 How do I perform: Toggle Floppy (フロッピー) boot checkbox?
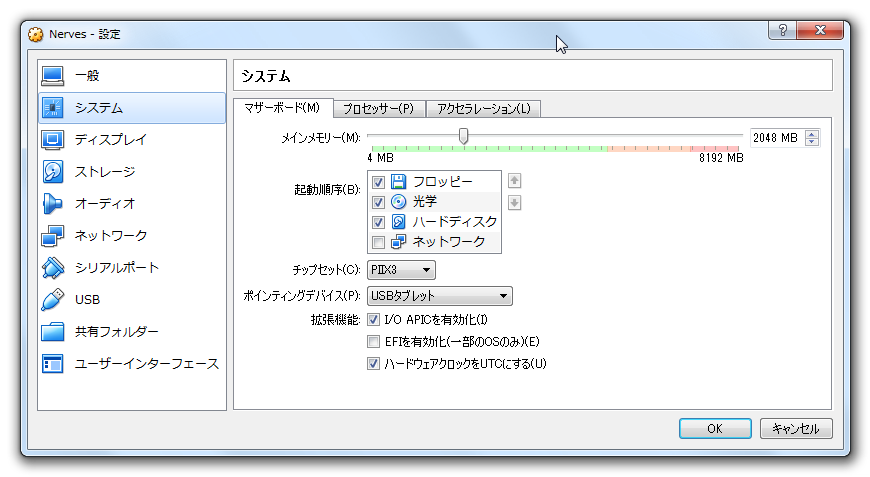pos(378,182)
